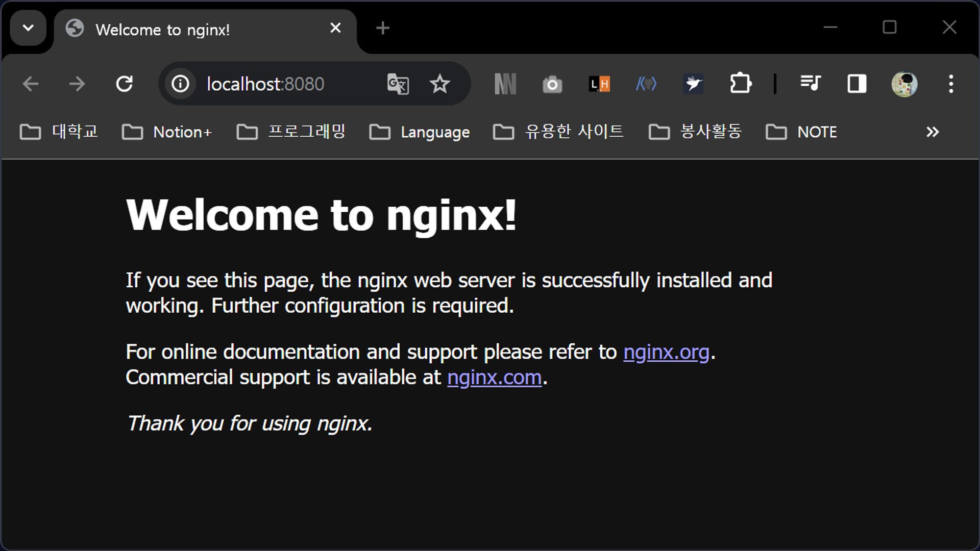Screen dimensions: 980x551
Task: Reload the current page
Action: 124,84
